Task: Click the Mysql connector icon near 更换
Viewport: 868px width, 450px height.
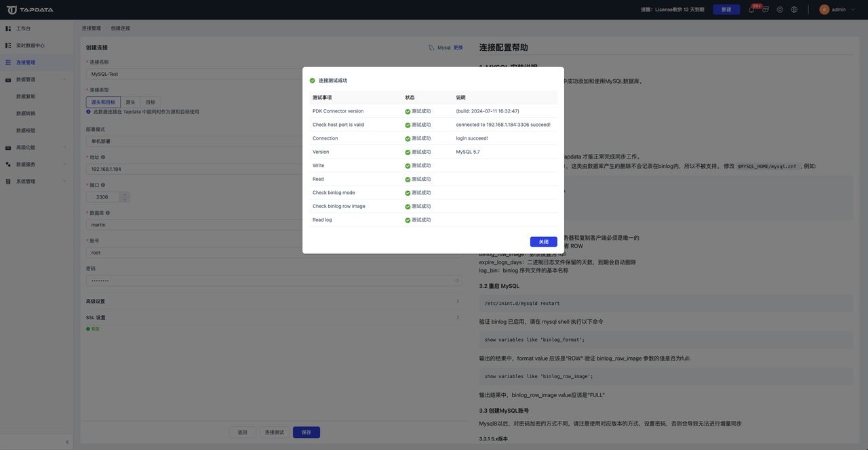Action: 431,47
